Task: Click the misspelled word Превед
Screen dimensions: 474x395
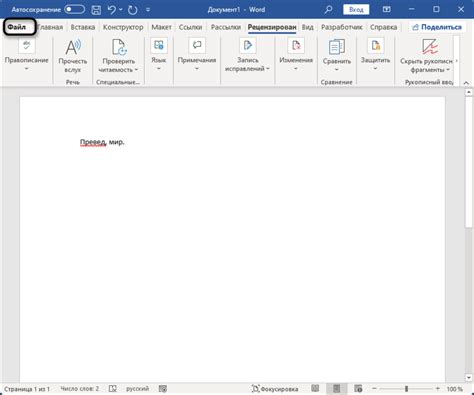Action: (x=93, y=142)
